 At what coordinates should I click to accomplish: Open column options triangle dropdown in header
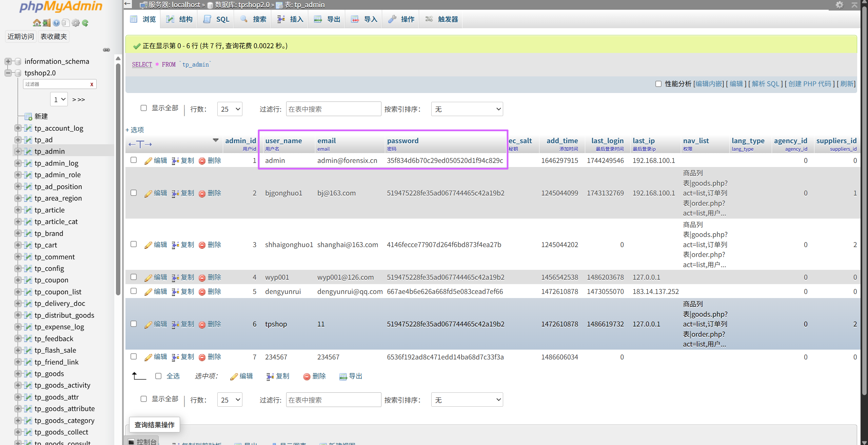click(x=216, y=140)
